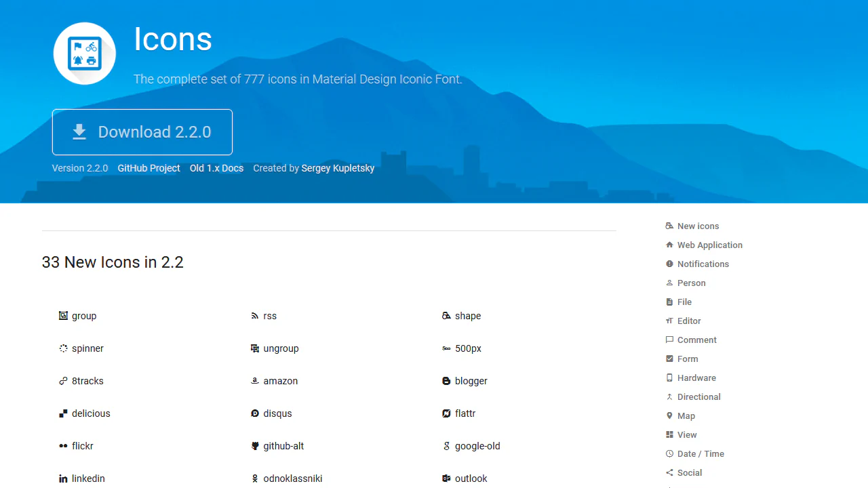Select Directional in the sidebar

pyautogui.click(x=698, y=397)
